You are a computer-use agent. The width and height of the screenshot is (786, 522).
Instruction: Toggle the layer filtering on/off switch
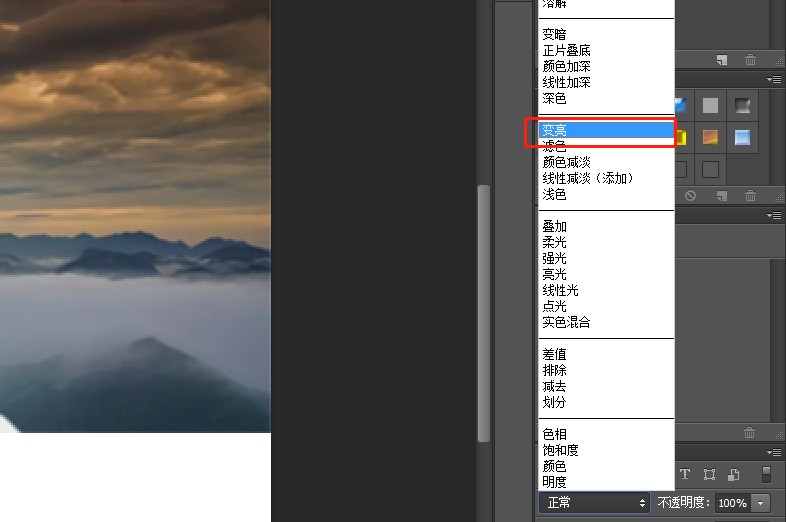(766, 474)
